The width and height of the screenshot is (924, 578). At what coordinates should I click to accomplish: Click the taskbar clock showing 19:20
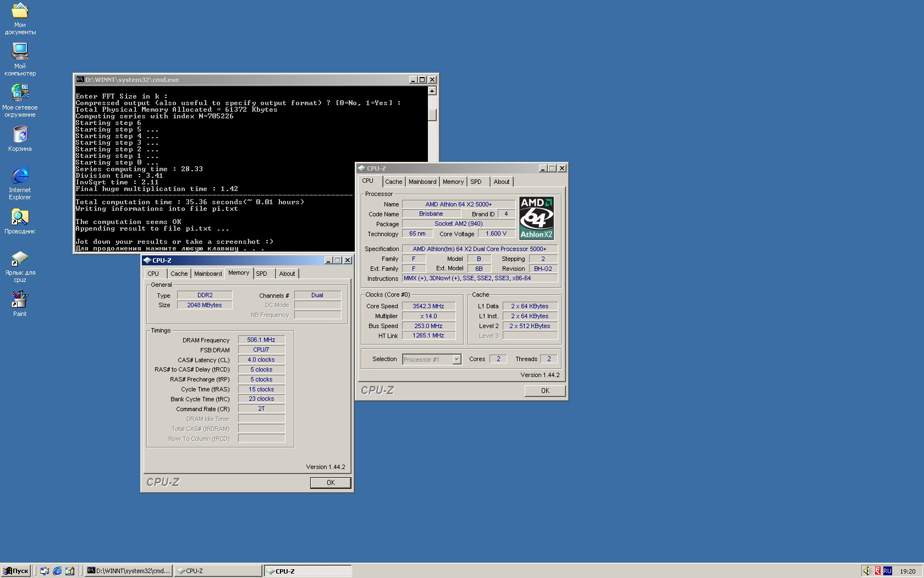pyautogui.click(x=908, y=571)
